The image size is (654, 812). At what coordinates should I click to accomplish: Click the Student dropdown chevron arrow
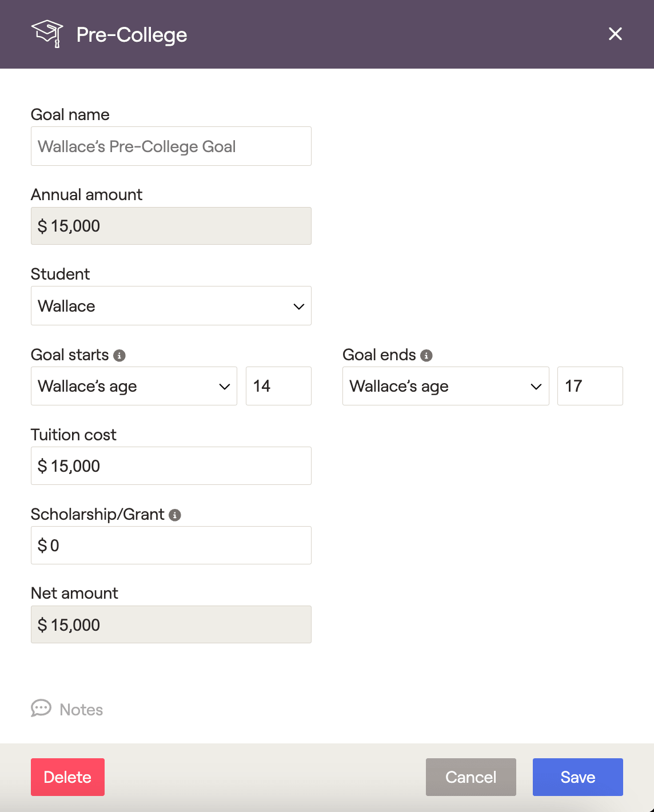click(298, 307)
